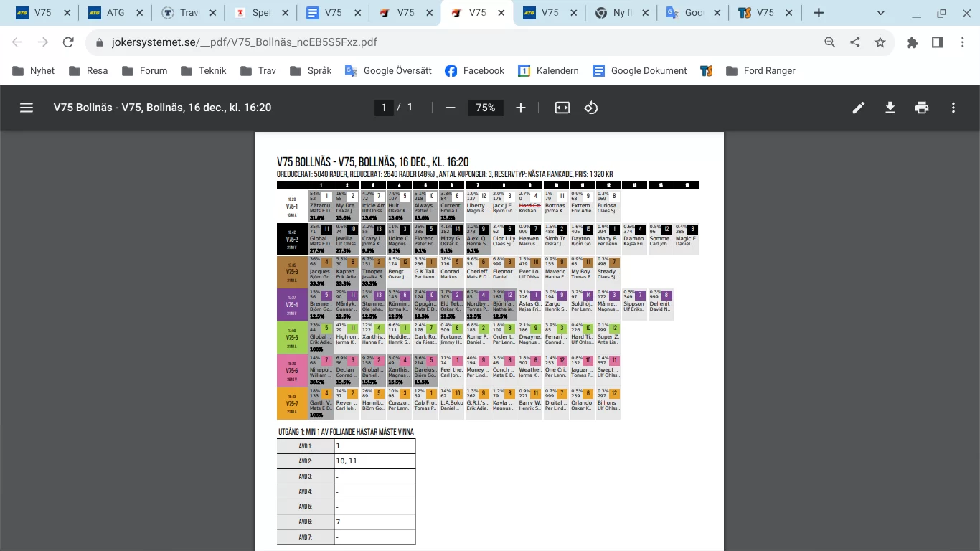Image resolution: width=980 pixels, height=551 pixels.
Task: Click the V75-7 orange race cell
Action: pyautogui.click(x=292, y=404)
